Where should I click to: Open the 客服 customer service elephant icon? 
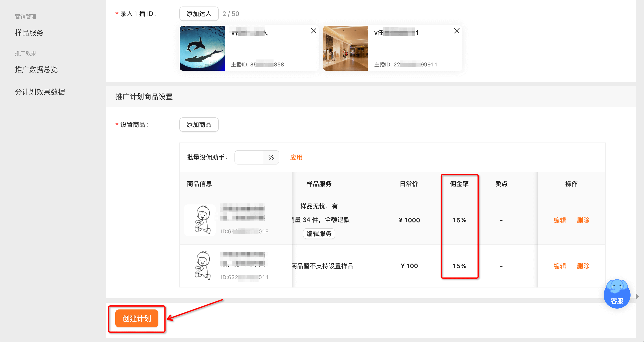617,294
